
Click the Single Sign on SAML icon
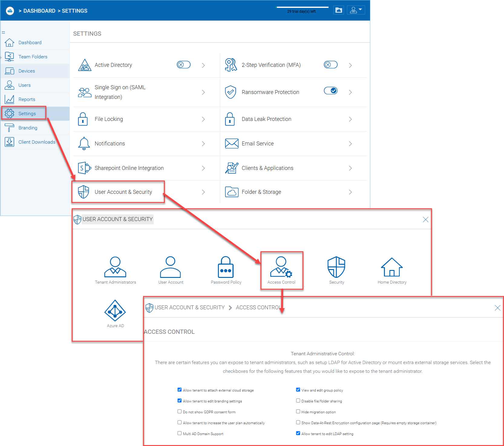point(85,92)
